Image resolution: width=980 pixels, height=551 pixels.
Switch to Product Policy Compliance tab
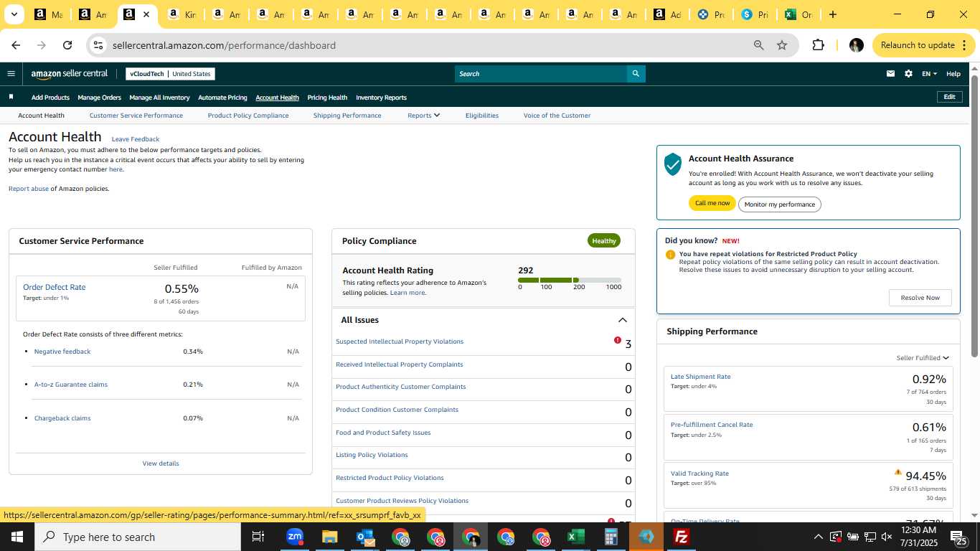(x=248, y=116)
